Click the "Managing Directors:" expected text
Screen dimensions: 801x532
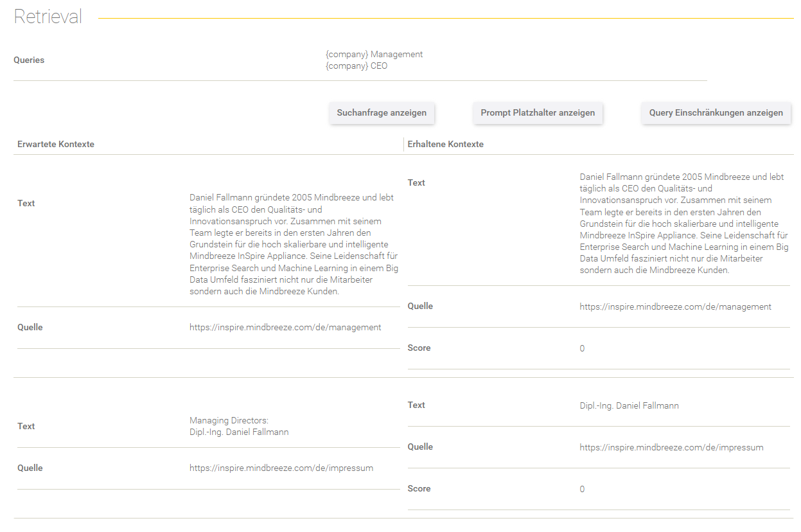[229, 421]
